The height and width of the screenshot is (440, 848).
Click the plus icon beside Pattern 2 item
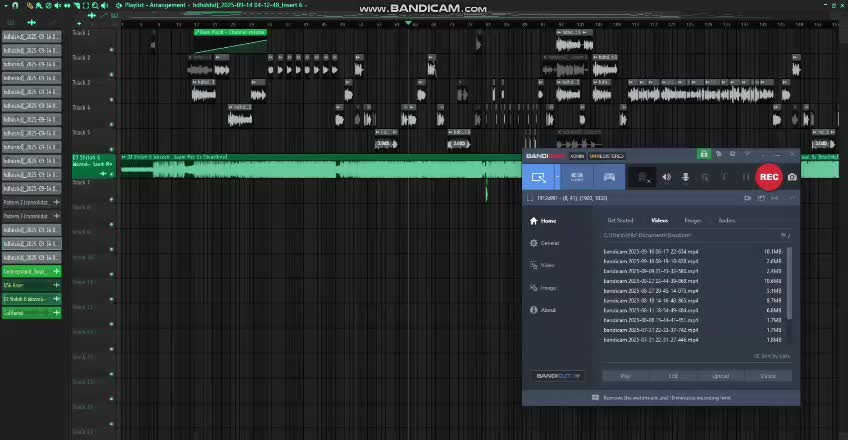[x=56, y=202]
